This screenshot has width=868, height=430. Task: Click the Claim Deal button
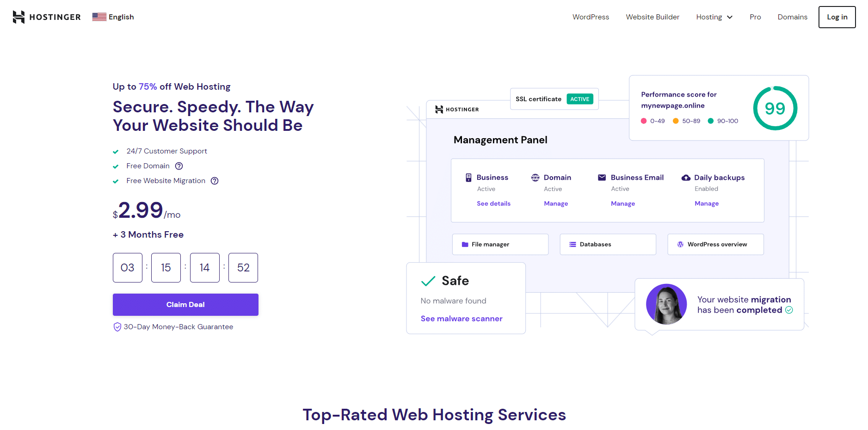coord(185,305)
